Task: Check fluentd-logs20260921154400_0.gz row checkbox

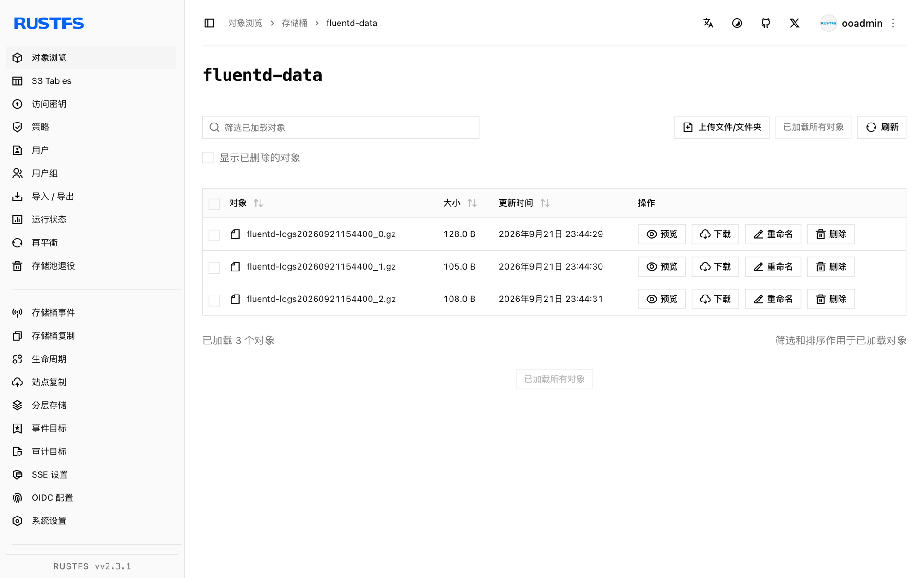Action: pos(214,235)
